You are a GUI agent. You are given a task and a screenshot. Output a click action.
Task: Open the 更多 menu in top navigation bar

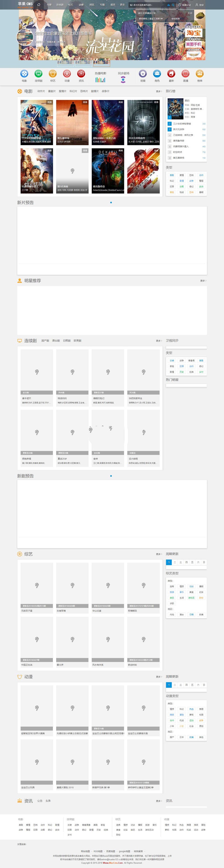point(123,5)
